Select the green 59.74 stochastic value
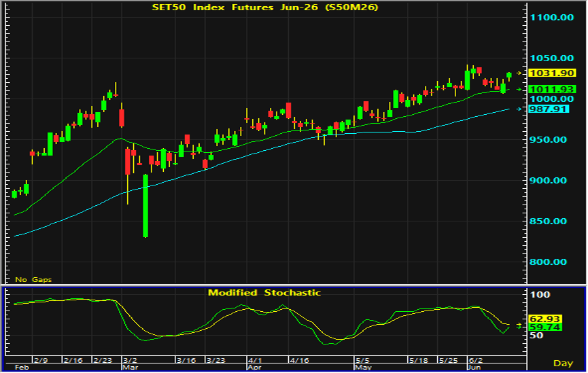This screenshot has width=588, height=373. (545, 327)
